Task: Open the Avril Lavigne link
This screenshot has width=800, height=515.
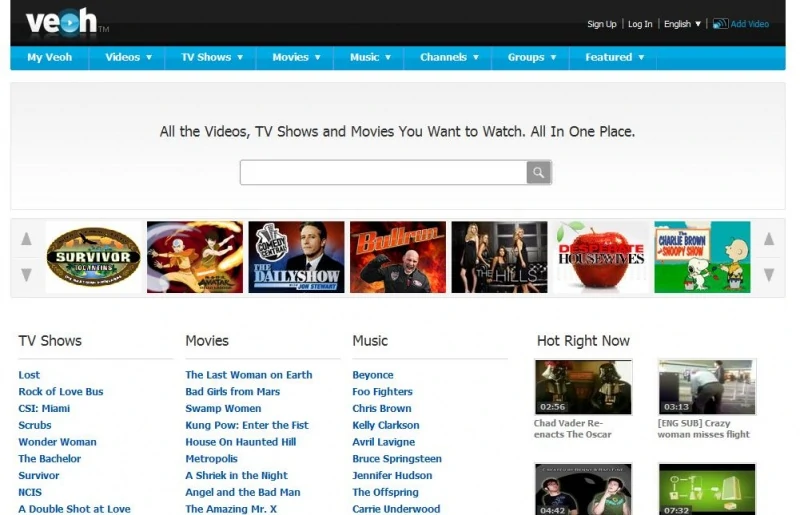Action: (x=384, y=442)
